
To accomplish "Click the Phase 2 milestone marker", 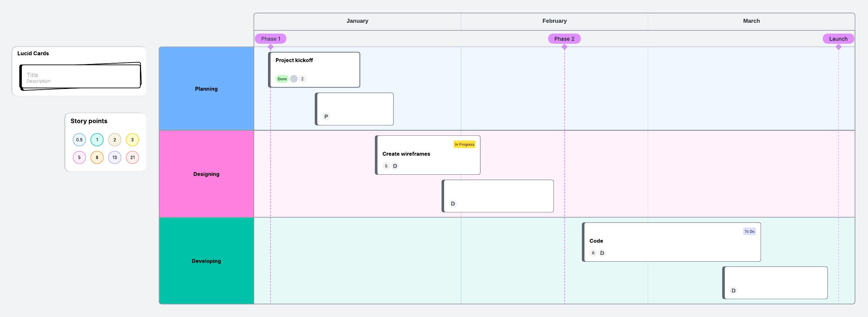I will pos(564,39).
